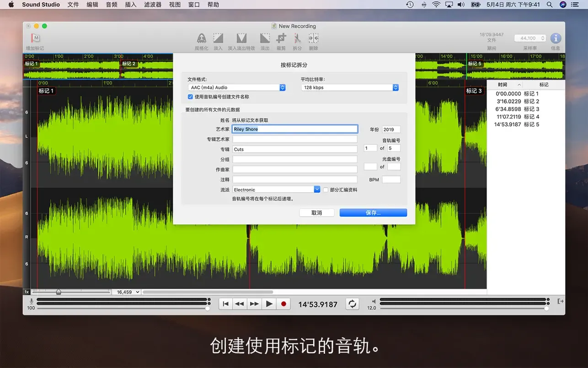Click the 保存... save button

pos(373,213)
